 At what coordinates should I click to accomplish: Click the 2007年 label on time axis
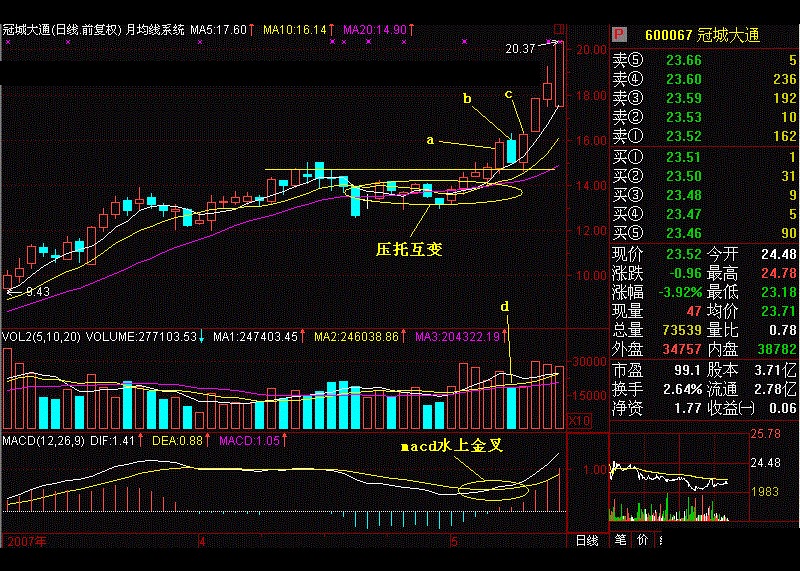click(x=27, y=541)
